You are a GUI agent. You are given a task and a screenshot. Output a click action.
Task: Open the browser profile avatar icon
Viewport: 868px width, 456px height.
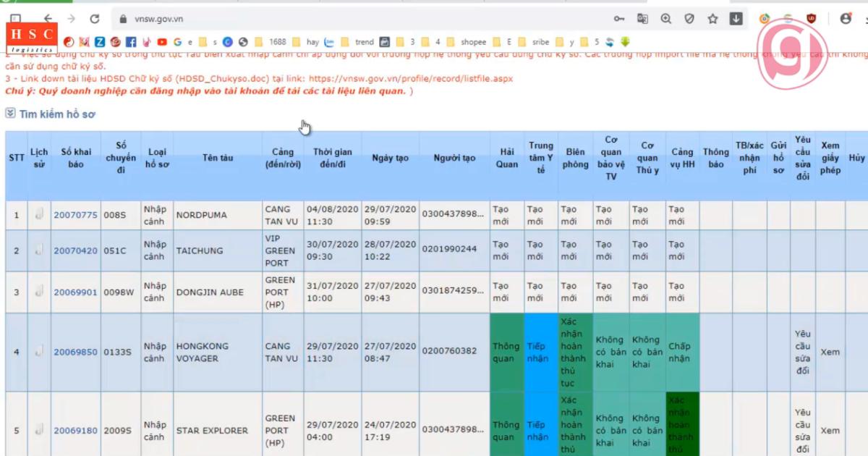point(843,18)
